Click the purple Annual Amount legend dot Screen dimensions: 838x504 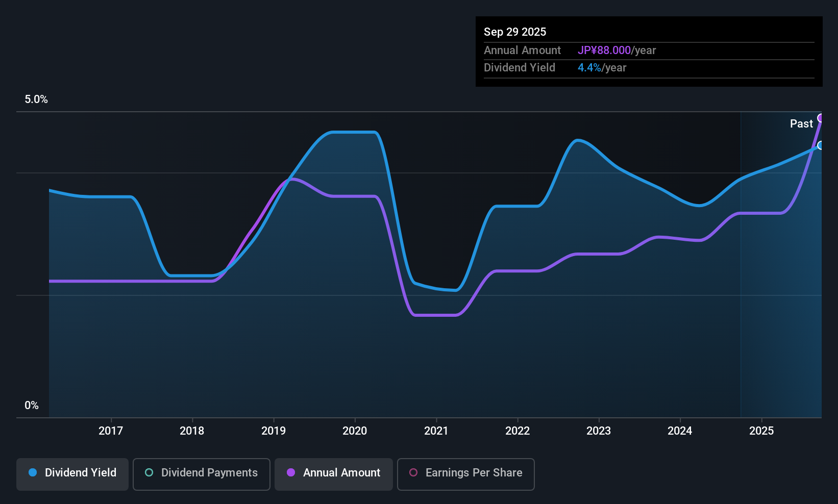pyautogui.click(x=291, y=472)
